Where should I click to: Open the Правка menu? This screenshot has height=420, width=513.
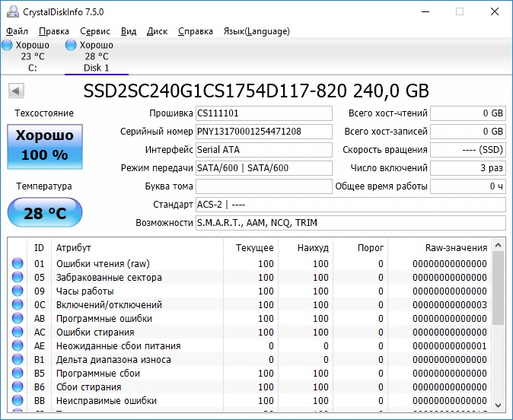[x=54, y=31]
